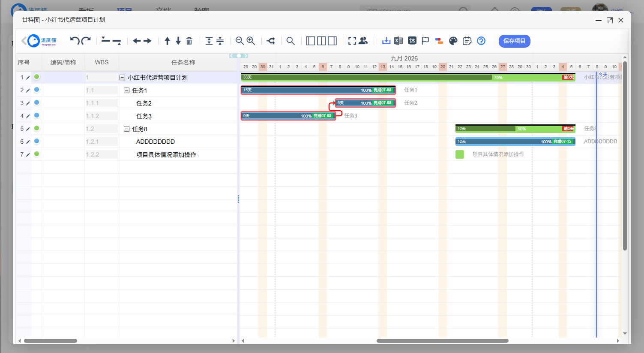Edit row 3 with the pencil icon

coord(28,103)
